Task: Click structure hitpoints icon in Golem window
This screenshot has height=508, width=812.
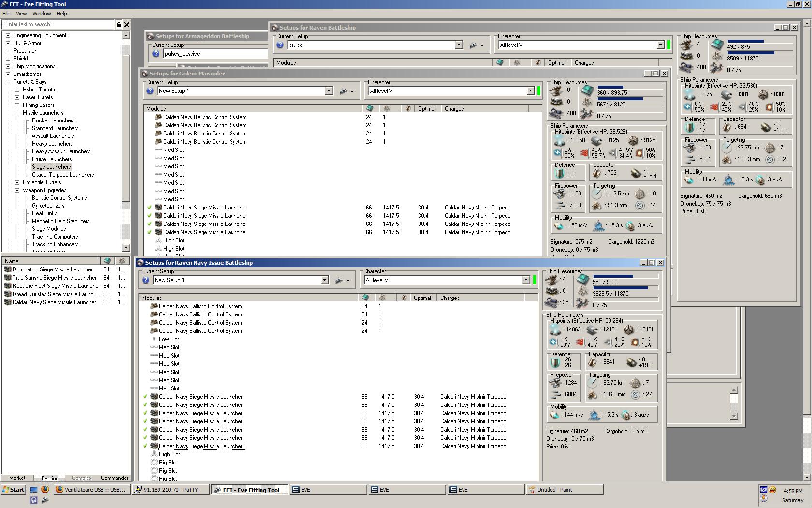Action: point(633,140)
